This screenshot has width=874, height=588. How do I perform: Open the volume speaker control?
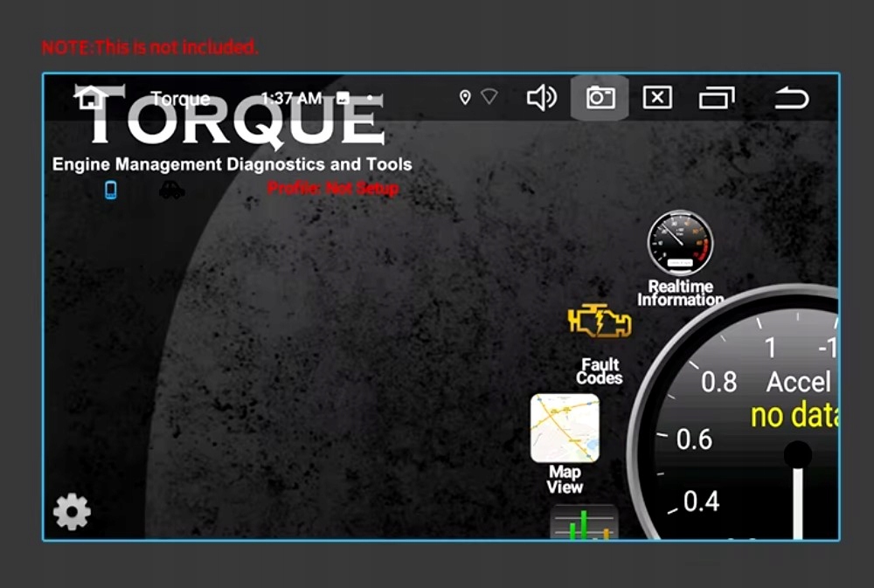coord(541,98)
